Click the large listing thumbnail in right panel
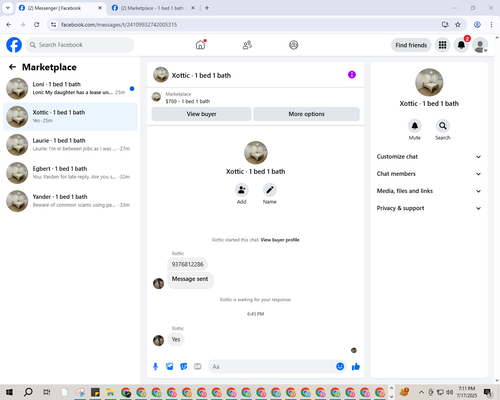 429,82
